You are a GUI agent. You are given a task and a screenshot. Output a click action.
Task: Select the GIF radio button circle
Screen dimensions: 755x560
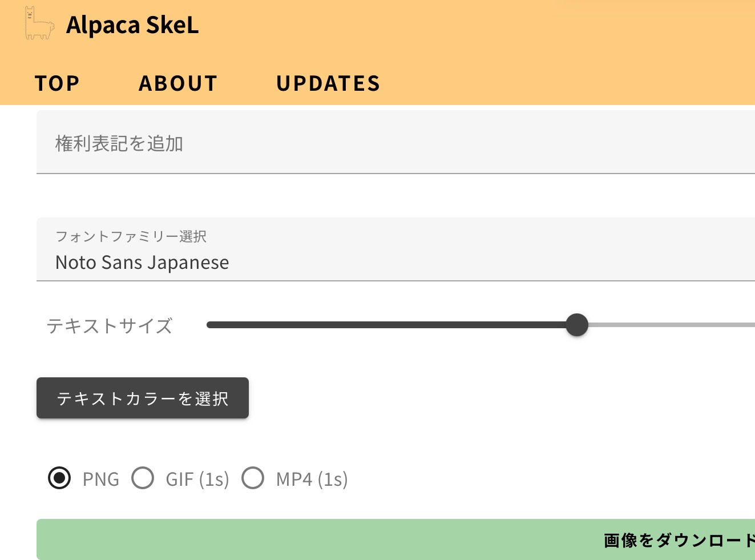pos(143,478)
